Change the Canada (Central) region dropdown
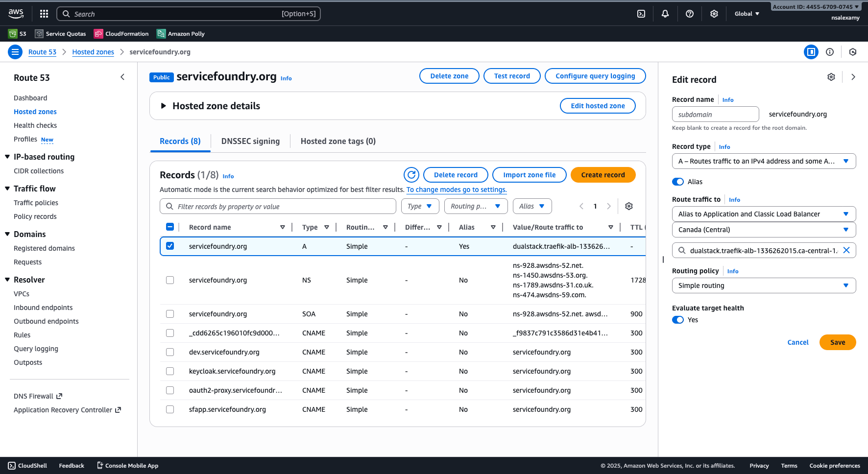Viewport: 868px width, 474px height. tap(764, 230)
